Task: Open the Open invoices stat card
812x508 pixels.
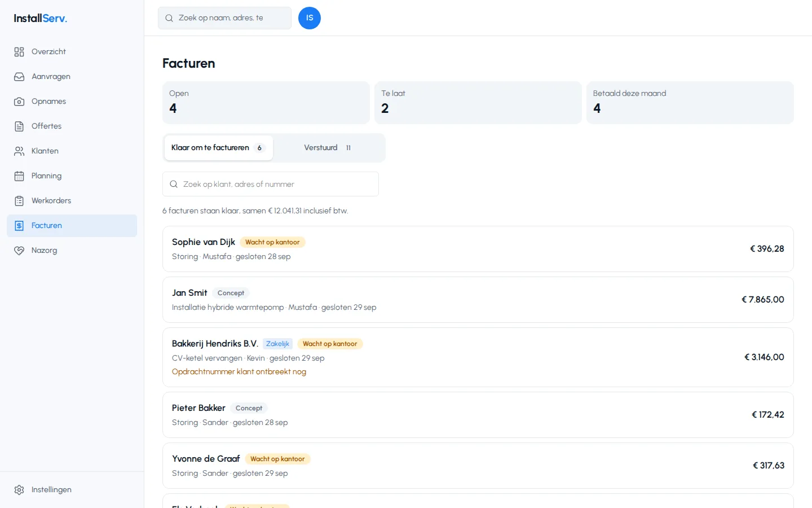Action: 266,103
